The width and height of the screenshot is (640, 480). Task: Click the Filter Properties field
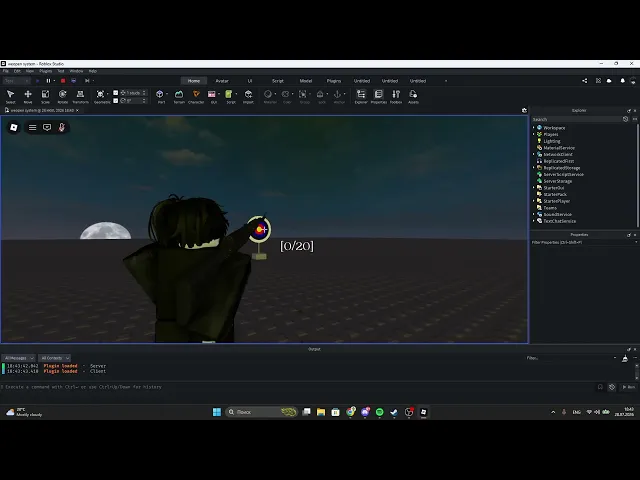(x=582, y=242)
